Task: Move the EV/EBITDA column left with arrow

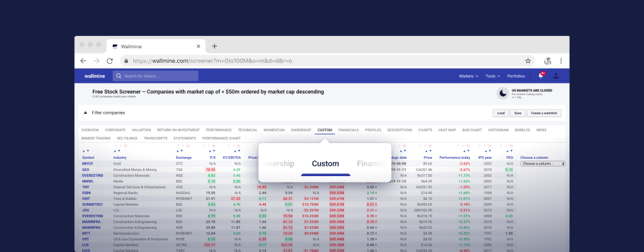Action: [229, 145]
